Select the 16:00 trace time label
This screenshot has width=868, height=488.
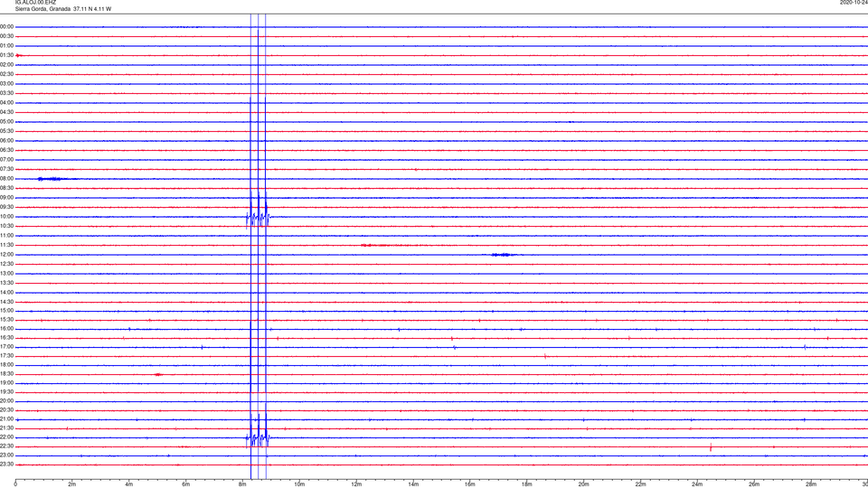[x=7, y=329]
